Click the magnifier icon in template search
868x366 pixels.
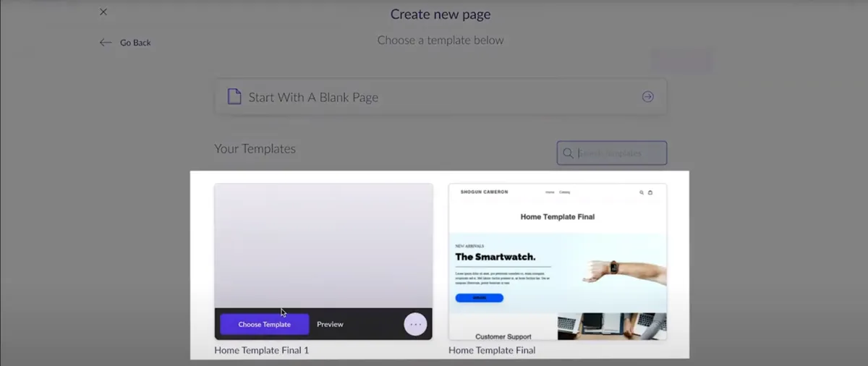[568, 153]
